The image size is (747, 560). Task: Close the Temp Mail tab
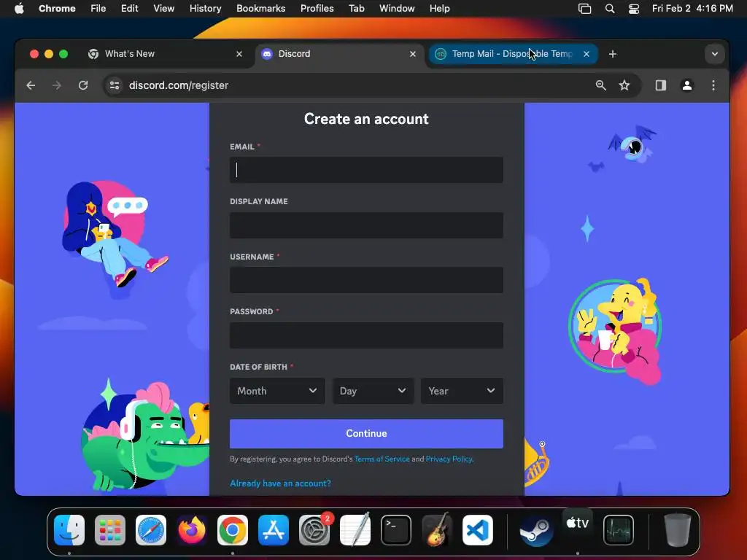pos(587,54)
